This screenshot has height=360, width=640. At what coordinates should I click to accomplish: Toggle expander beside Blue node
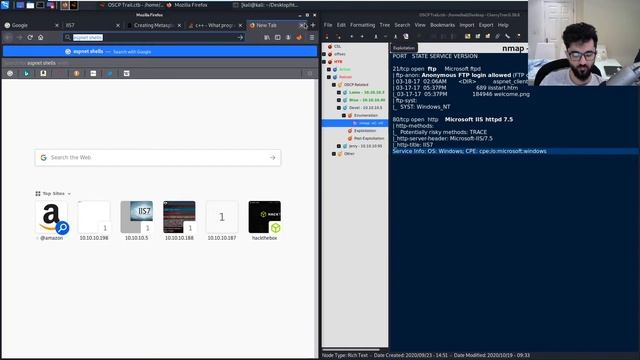pos(339,100)
